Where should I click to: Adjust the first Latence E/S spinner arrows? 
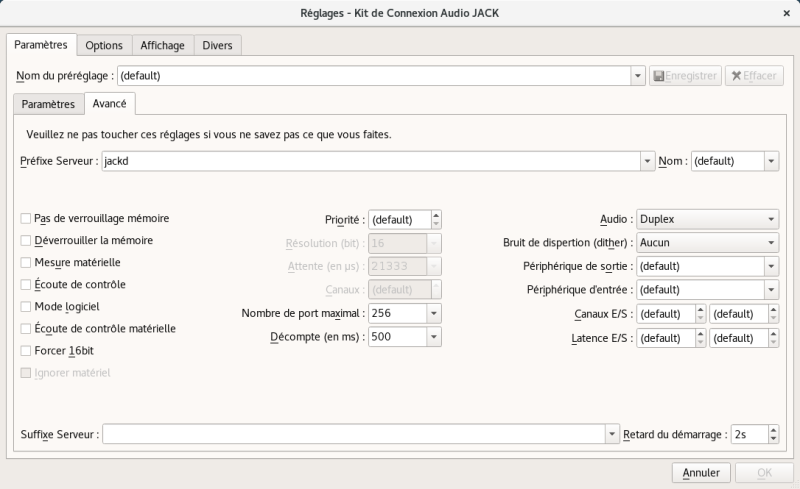(701, 338)
